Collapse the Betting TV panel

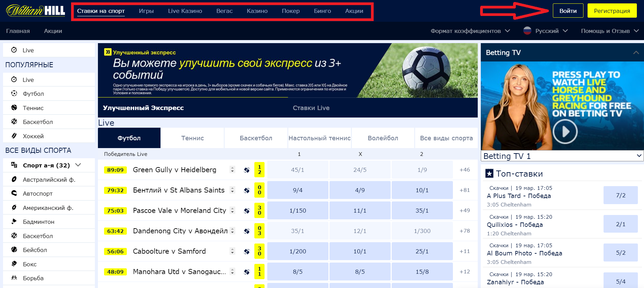[636, 52]
